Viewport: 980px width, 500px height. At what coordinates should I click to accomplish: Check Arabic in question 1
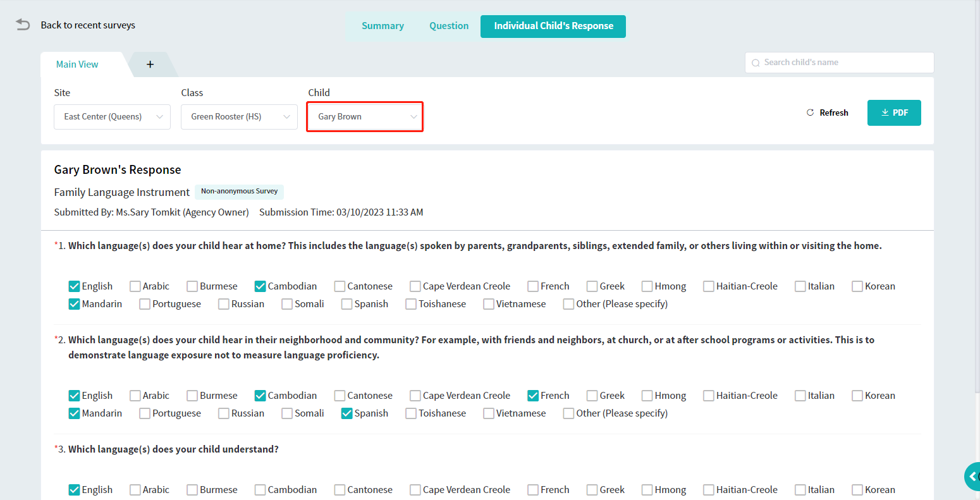click(135, 286)
